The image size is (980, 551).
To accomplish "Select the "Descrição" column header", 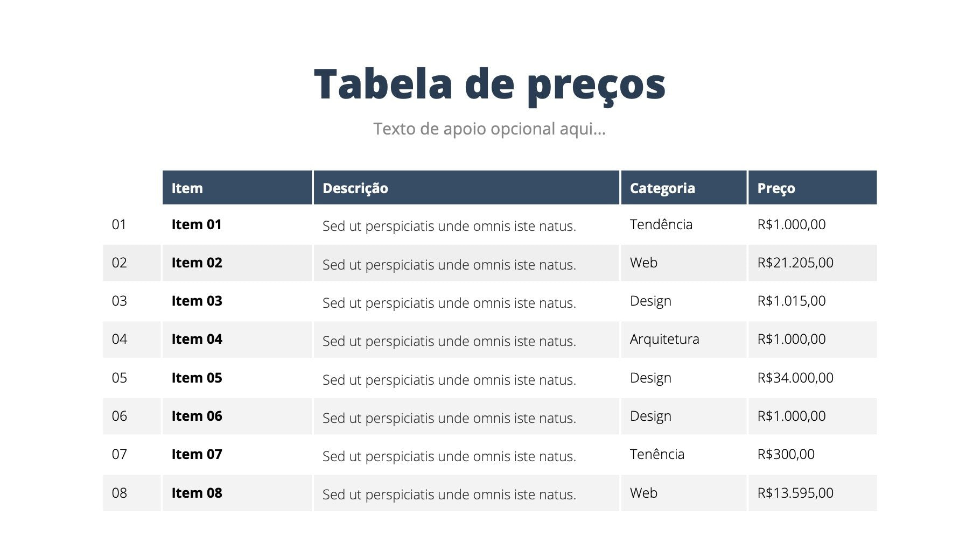I will click(x=355, y=188).
